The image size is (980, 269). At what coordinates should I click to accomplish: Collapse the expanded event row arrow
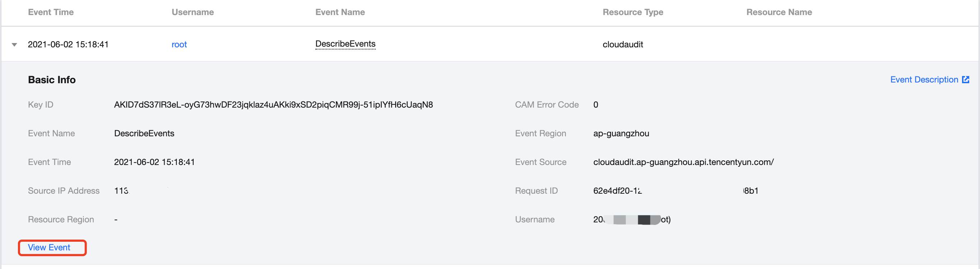(x=14, y=45)
